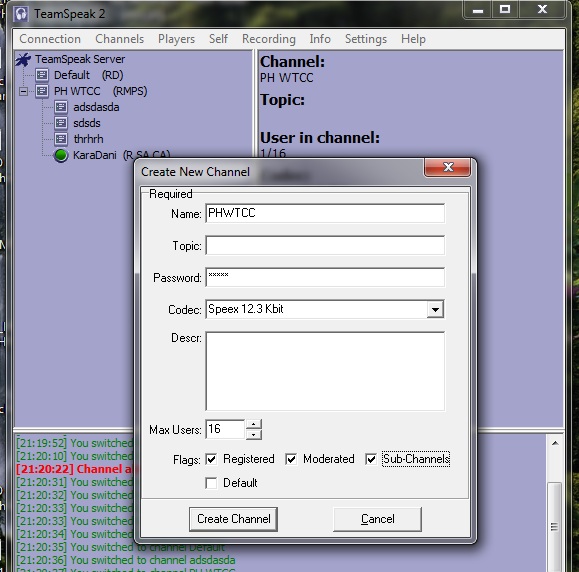Collapse the PH WTCC channel tree

tap(23, 91)
